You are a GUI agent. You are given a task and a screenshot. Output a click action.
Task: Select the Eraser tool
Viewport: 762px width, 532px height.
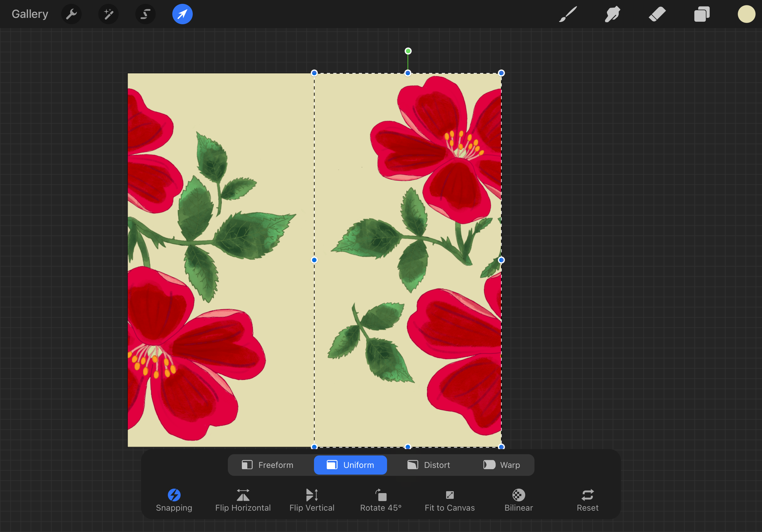pos(657,14)
